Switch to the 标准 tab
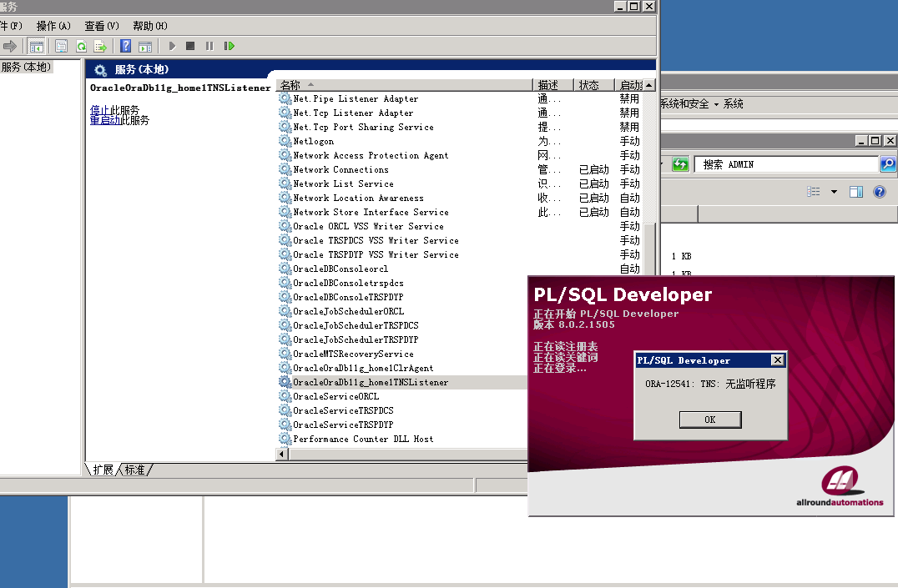The width and height of the screenshot is (898, 588). (x=135, y=470)
